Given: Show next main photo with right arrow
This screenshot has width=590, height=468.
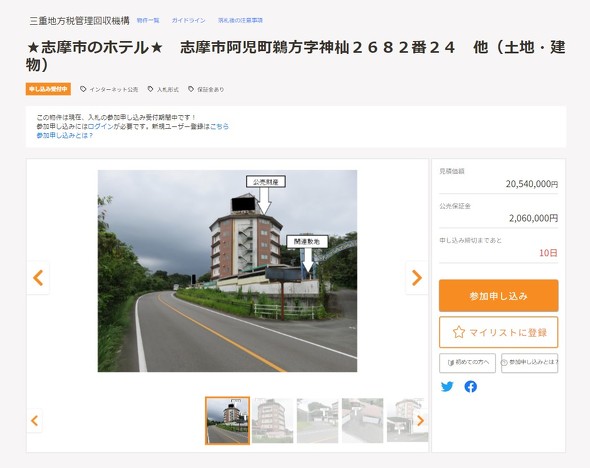Looking at the screenshot, I should 416,278.
